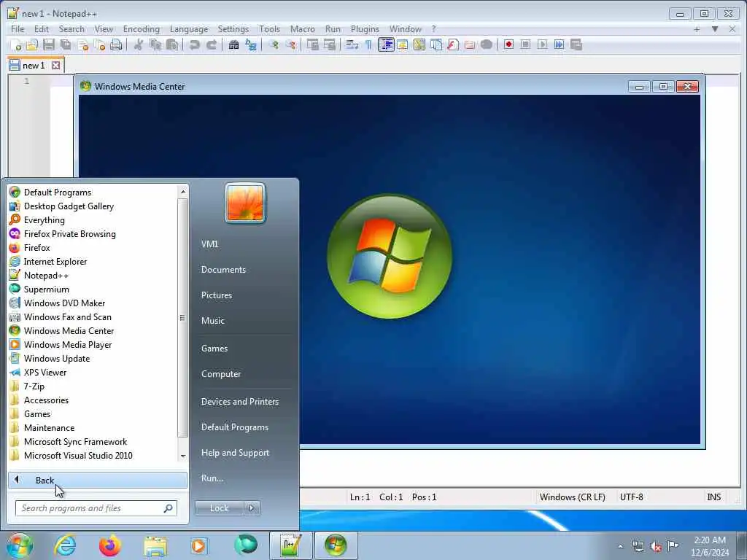The image size is (747, 560).
Task: Toggle INS mode in the status bar
Action: (x=713, y=497)
